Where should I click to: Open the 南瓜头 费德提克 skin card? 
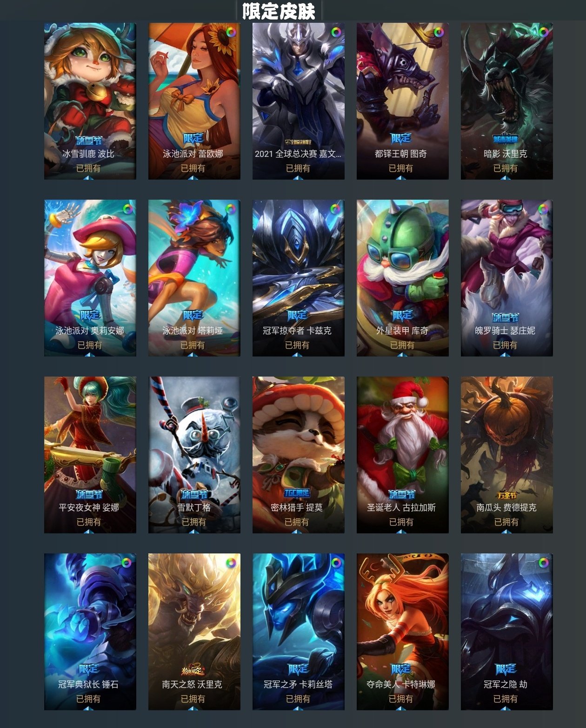coord(507,455)
